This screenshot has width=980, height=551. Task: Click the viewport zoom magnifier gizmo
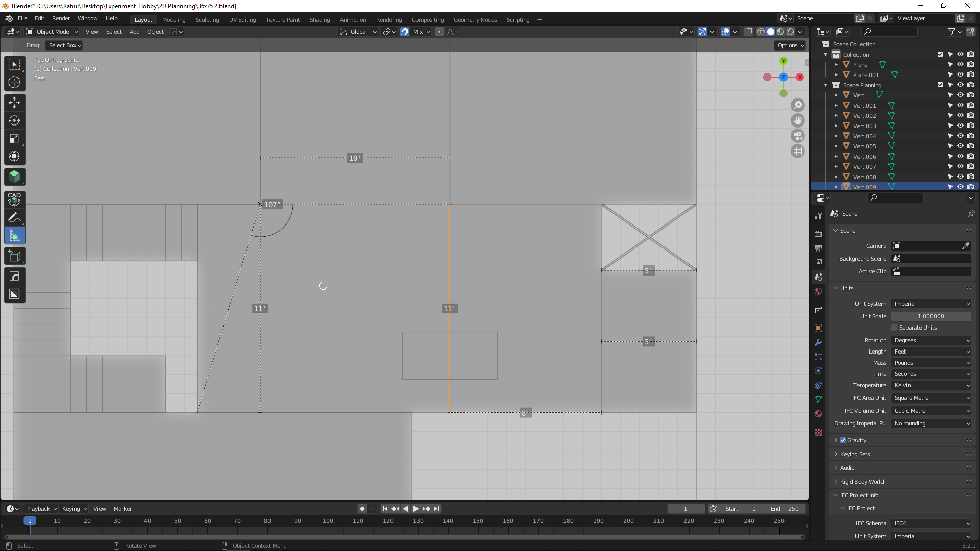tap(797, 105)
